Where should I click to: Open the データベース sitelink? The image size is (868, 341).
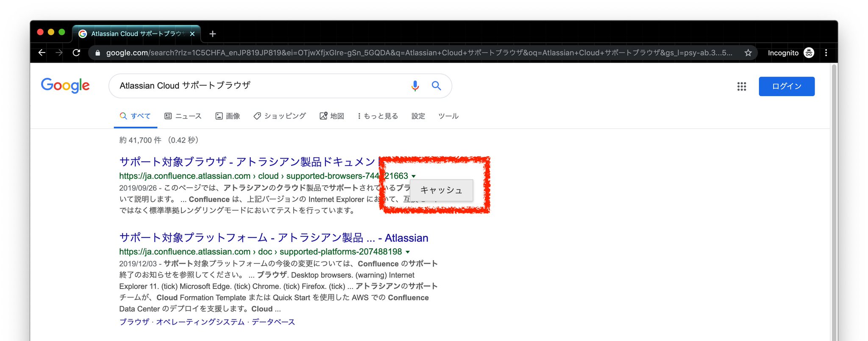pos(273,322)
